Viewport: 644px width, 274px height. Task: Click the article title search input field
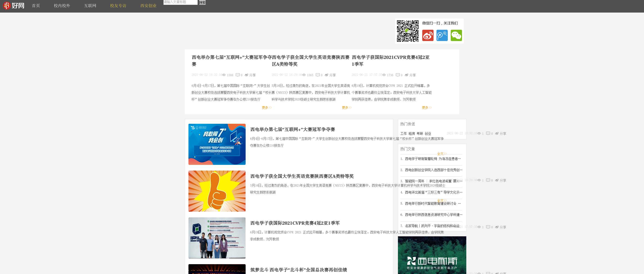pos(180,2)
